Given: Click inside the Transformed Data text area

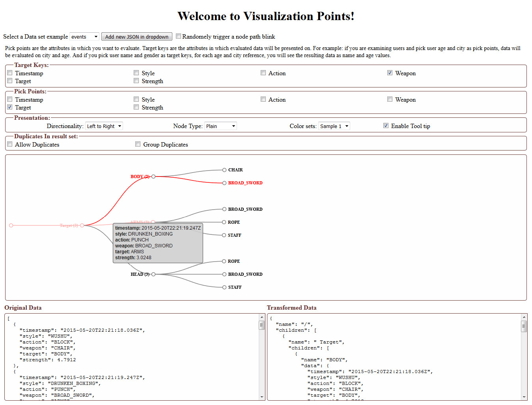Looking at the screenshot, I should pyautogui.click(x=394, y=357).
